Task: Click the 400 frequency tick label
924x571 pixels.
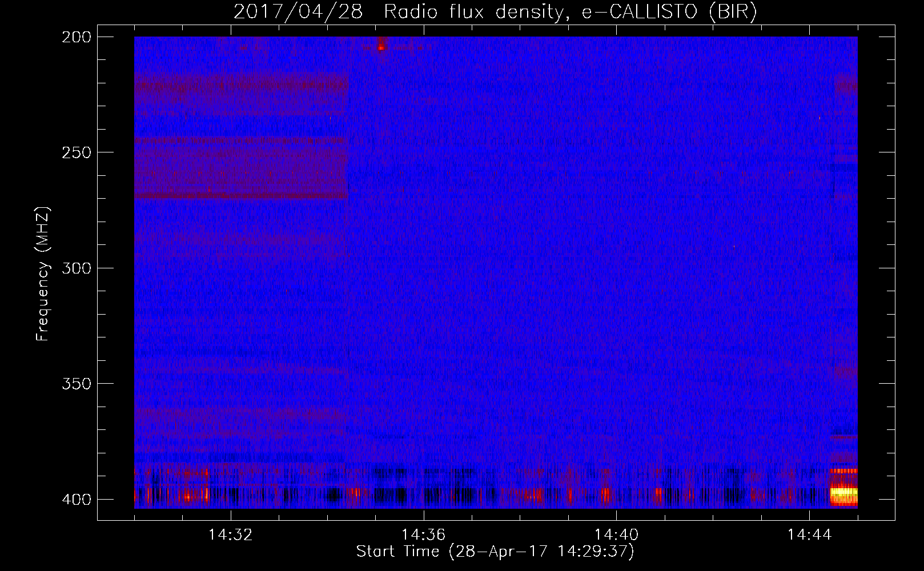Action: [x=76, y=499]
